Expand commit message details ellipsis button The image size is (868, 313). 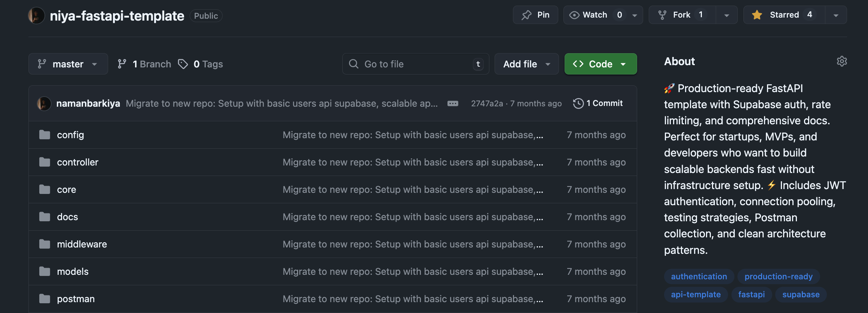point(453,103)
